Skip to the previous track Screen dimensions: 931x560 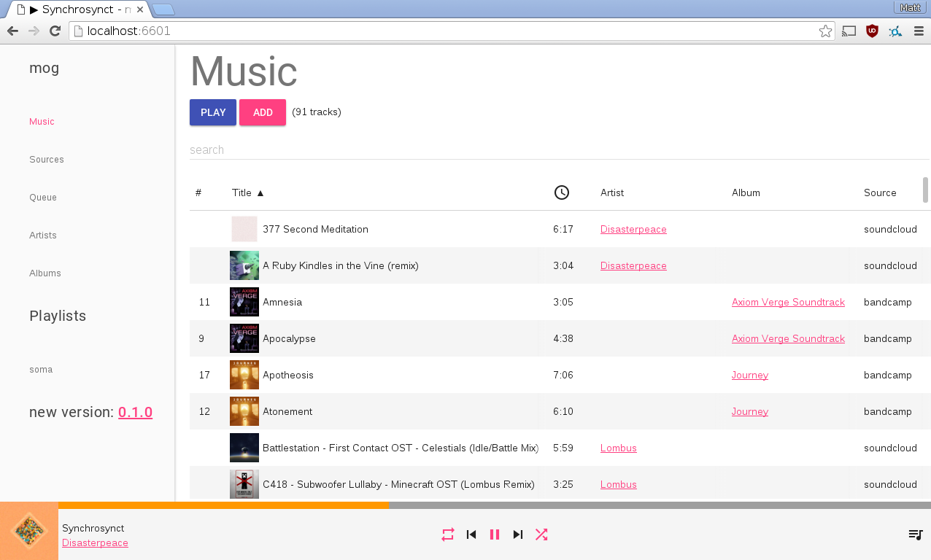471,534
